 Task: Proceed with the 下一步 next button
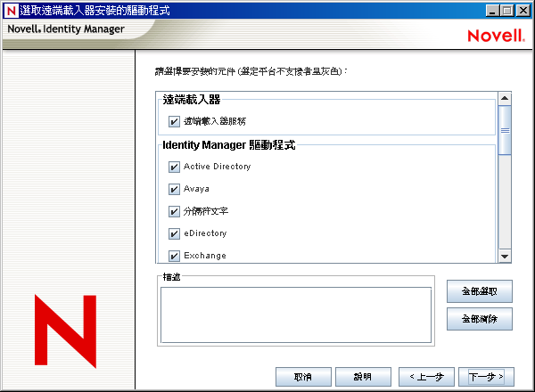(486, 377)
